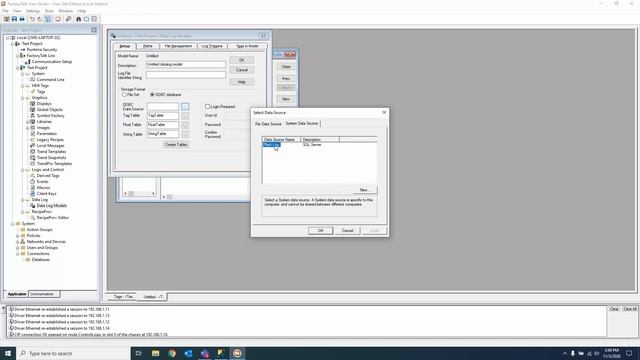Click the Log File Identifier String field

pos(186,75)
